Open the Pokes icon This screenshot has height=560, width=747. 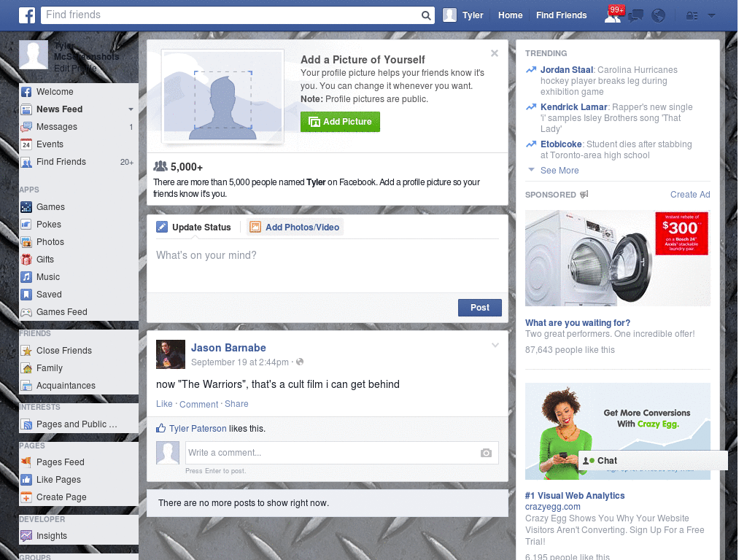tap(27, 225)
